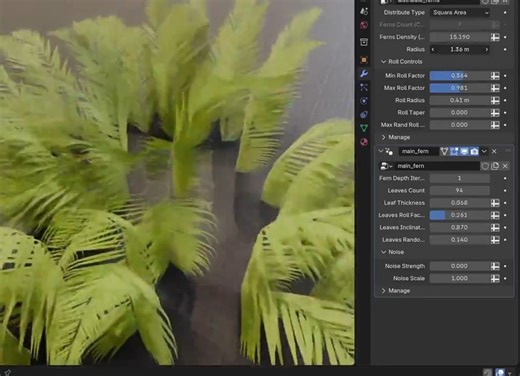520x376 pixels.
Task: Toggle attribute input for Max Roll Factor
Action: click(x=495, y=88)
